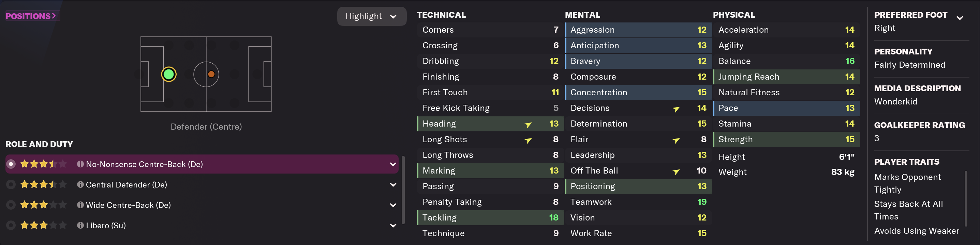Select the Libero (Su) radio button
This screenshot has height=245, width=980.
[11, 225]
